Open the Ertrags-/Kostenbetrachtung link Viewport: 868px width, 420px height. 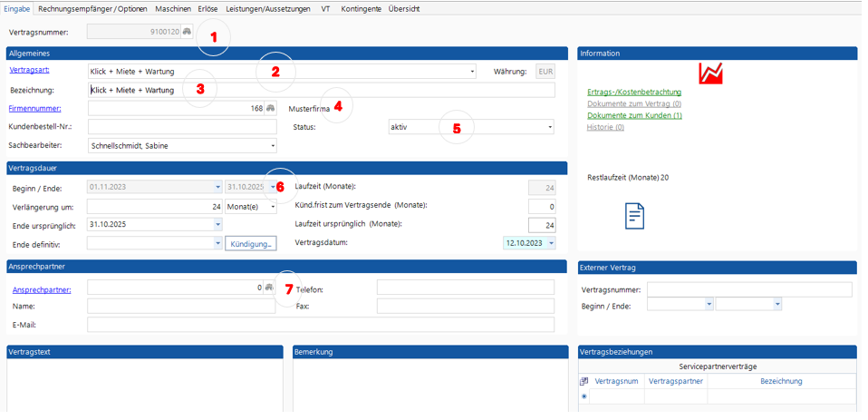click(634, 92)
